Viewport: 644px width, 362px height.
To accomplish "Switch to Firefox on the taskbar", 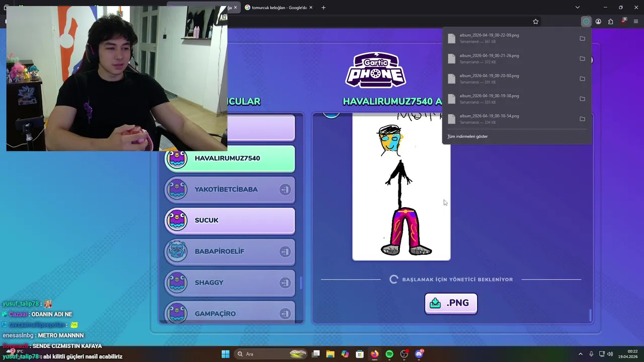I will point(374,354).
